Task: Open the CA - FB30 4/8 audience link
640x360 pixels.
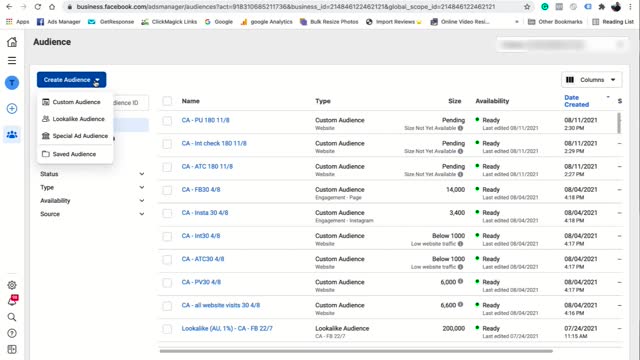Action: [201, 189]
